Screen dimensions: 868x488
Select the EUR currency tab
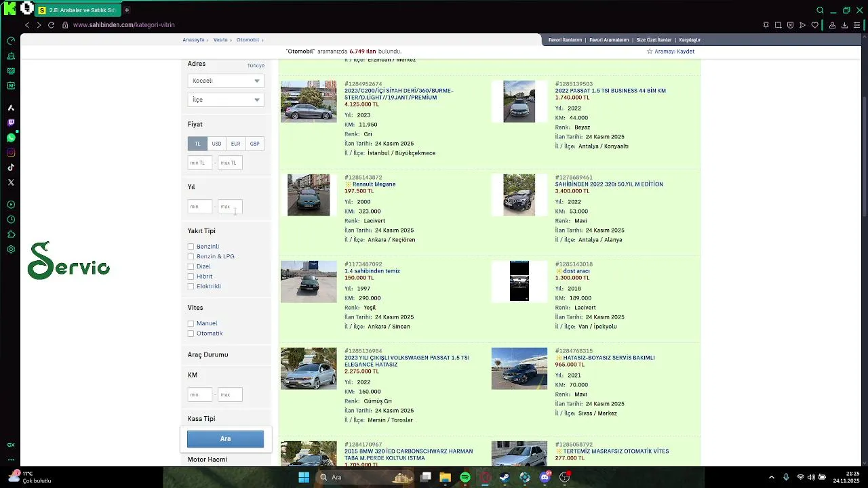click(235, 144)
